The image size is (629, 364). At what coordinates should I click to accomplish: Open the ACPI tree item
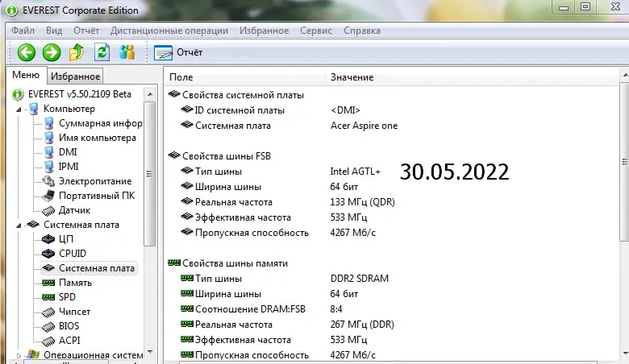(x=69, y=340)
